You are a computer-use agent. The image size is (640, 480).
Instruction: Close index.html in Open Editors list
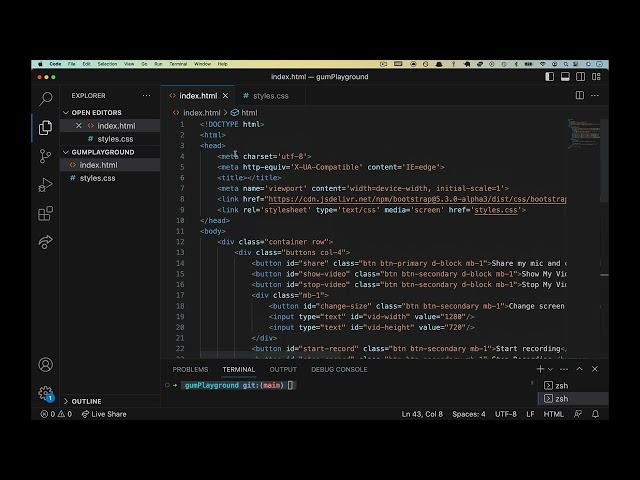pyautogui.click(x=78, y=126)
